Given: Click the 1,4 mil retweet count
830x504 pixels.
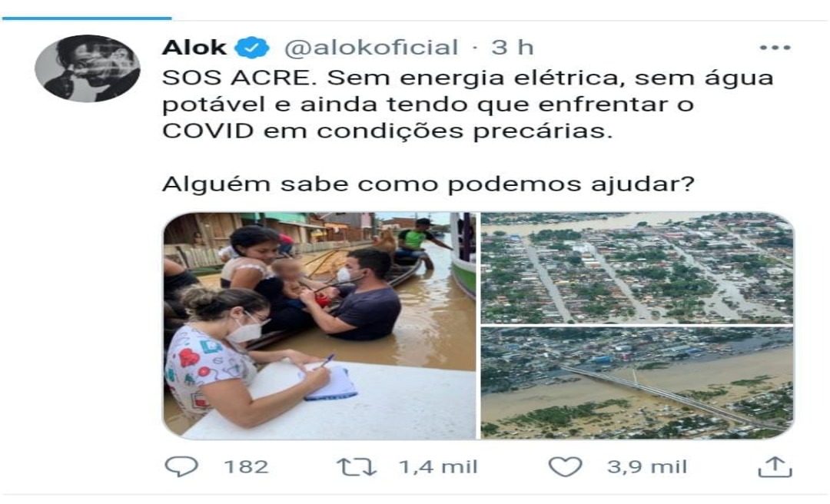Looking at the screenshot, I should pos(438,467).
